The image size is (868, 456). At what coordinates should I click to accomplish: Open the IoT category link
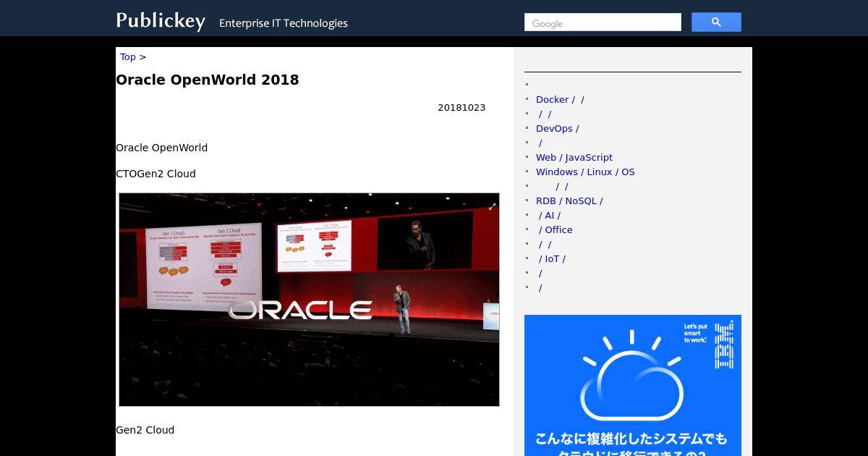[552, 259]
